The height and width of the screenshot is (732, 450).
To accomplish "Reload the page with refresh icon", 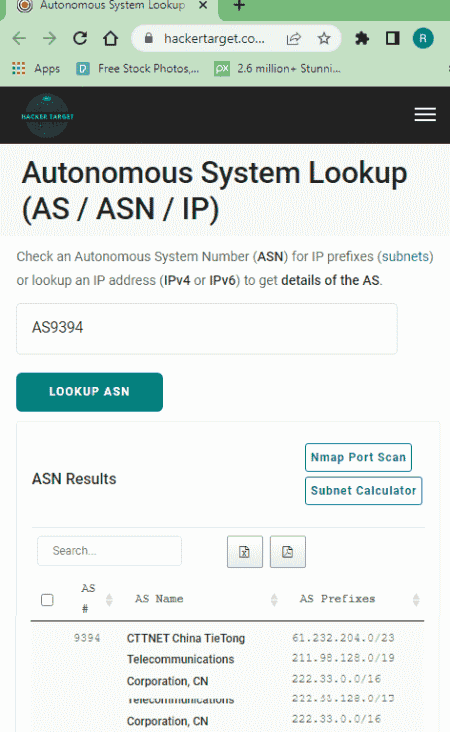I will (80, 38).
